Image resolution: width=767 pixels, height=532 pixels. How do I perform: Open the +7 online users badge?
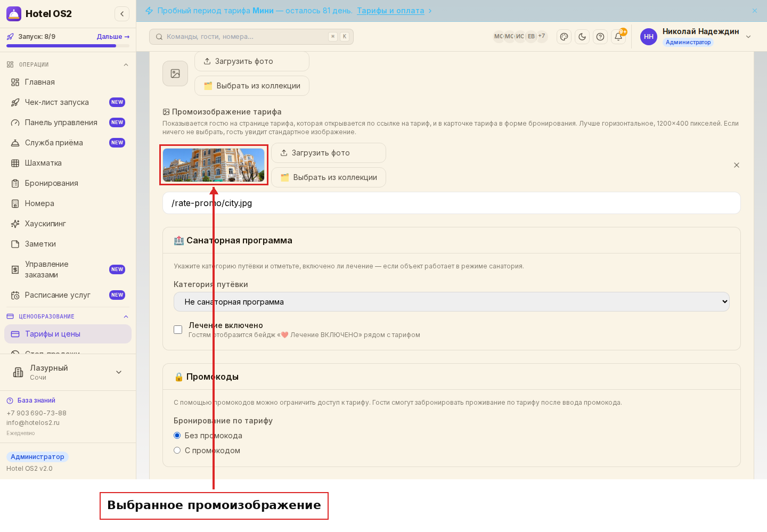(x=542, y=36)
